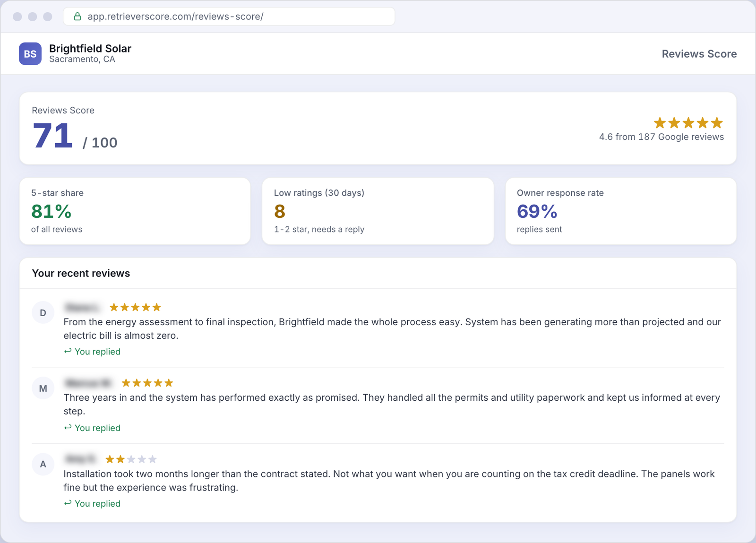This screenshot has height=543, width=756.
Task: Click the lock icon in address bar
Action: 77,17
